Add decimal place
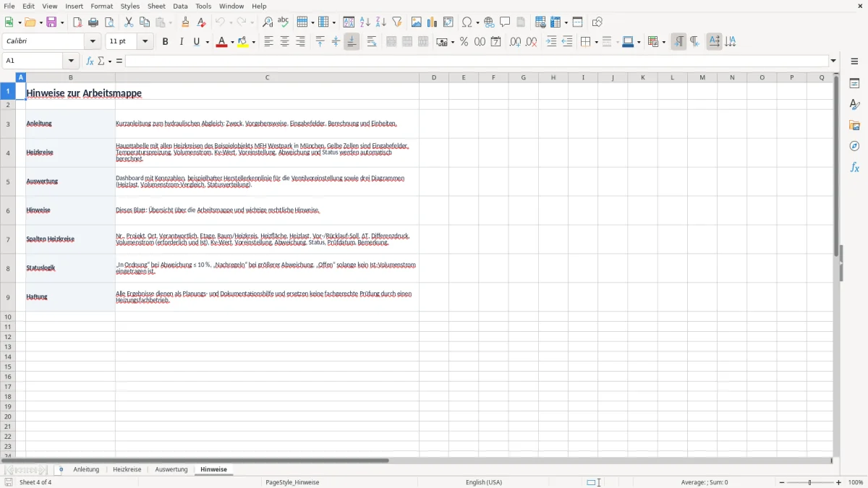Image resolution: width=868 pixels, height=488 pixels. 515,42
